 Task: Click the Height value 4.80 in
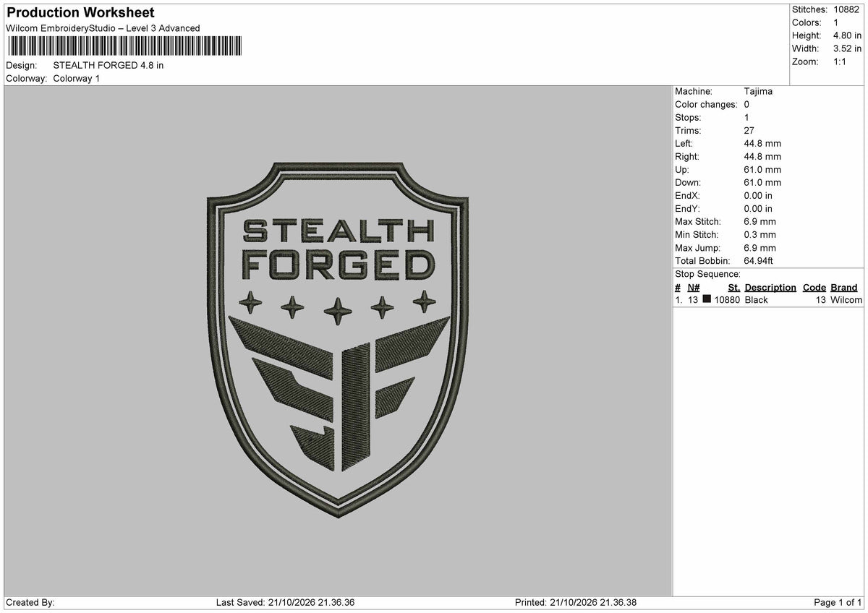click(848, 35)
